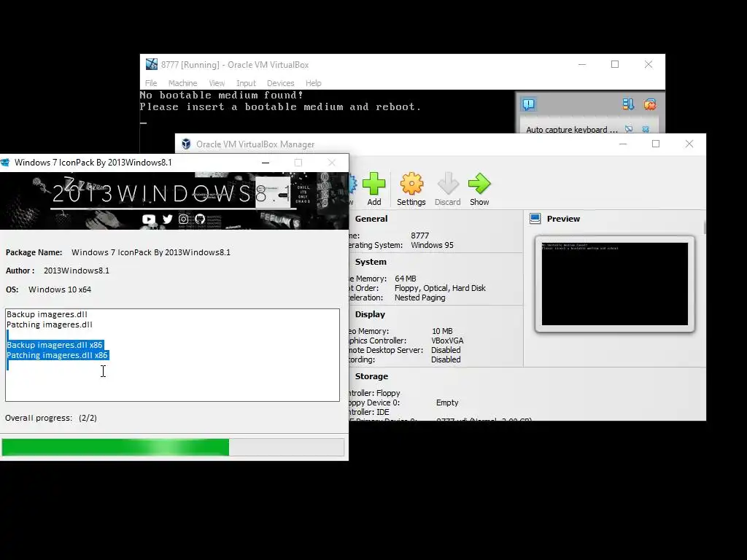Click the 'VBoxVGA' graphics controller value
Image resolution: width=747 pixels, height=560 pixels.
coord(447,341)
